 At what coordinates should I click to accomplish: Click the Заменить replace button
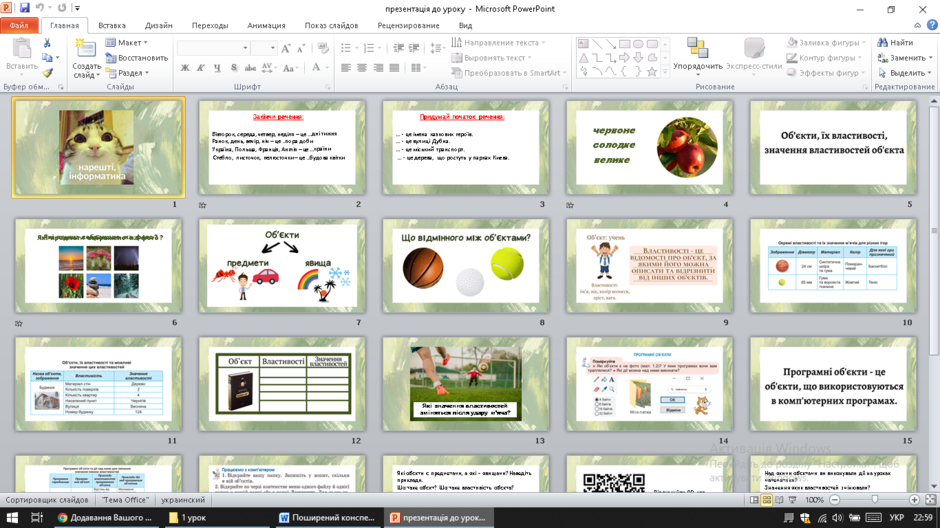pos(905,58)
